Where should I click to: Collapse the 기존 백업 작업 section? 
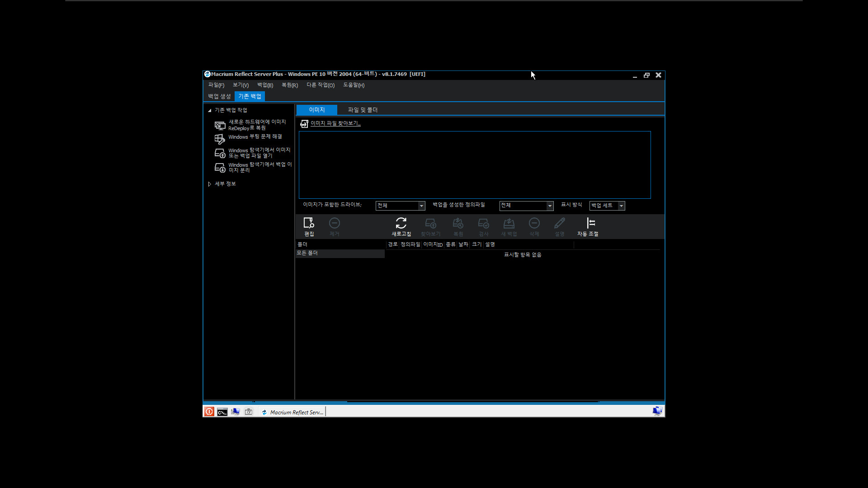(x=209, y=110)
